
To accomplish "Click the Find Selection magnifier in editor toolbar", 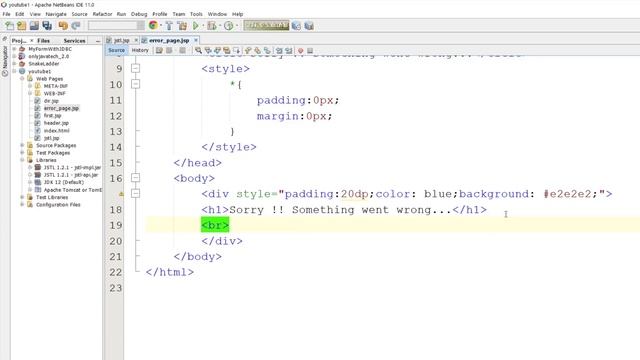I will tap(198, 50).
